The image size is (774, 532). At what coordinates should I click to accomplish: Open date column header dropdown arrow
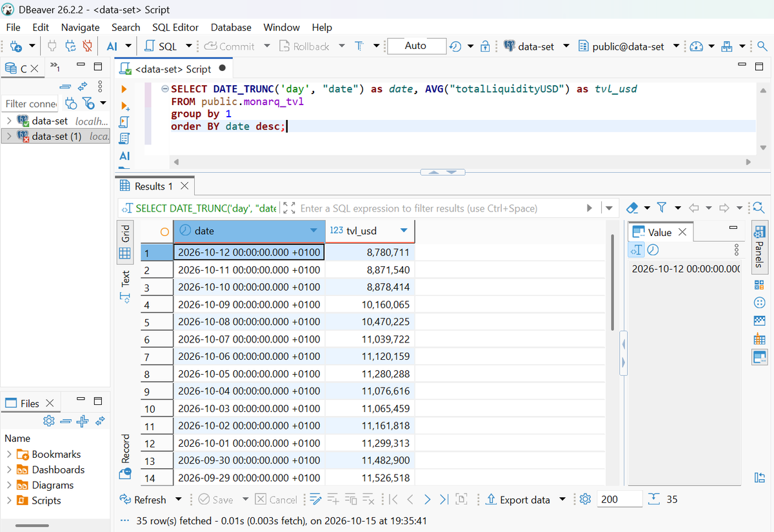click(x=314, y=231)
